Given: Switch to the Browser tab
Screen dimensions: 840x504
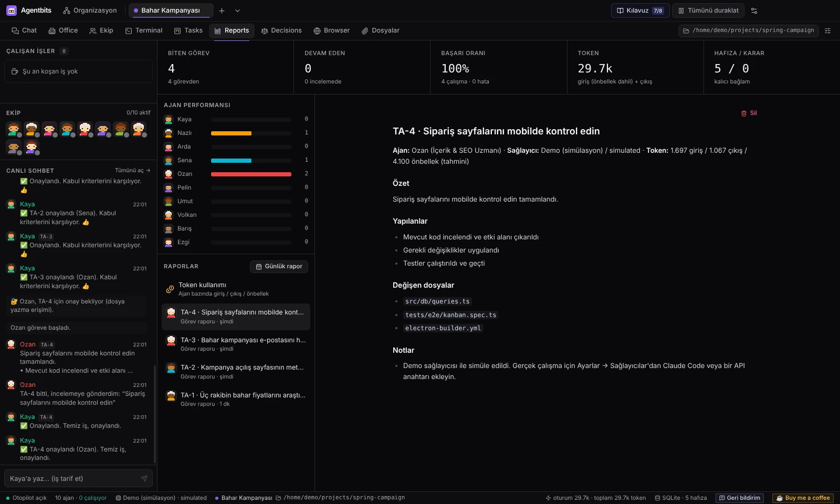Looking at the screenshot, I should (x=332, y=30).
